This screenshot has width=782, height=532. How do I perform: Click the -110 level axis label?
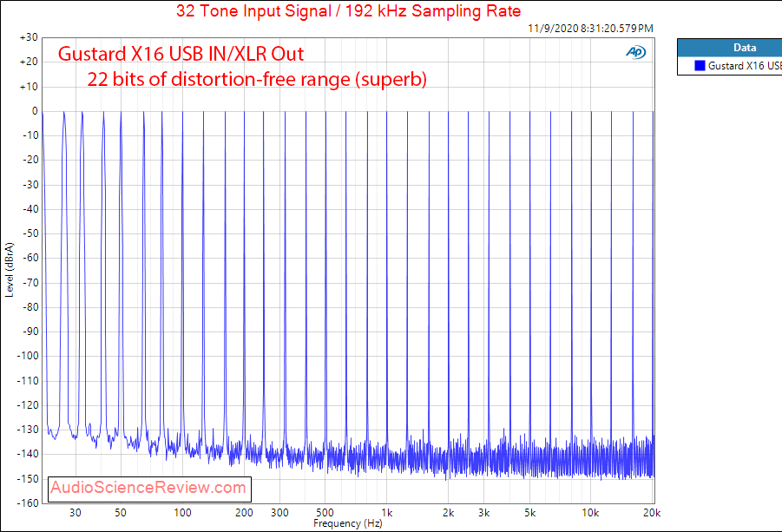(x=28, y=381)
